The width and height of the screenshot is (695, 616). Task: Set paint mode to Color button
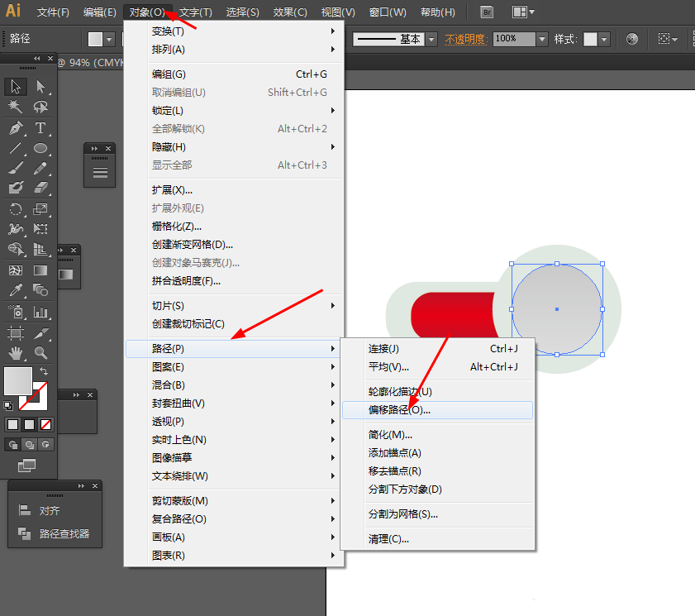pos(13,425)
